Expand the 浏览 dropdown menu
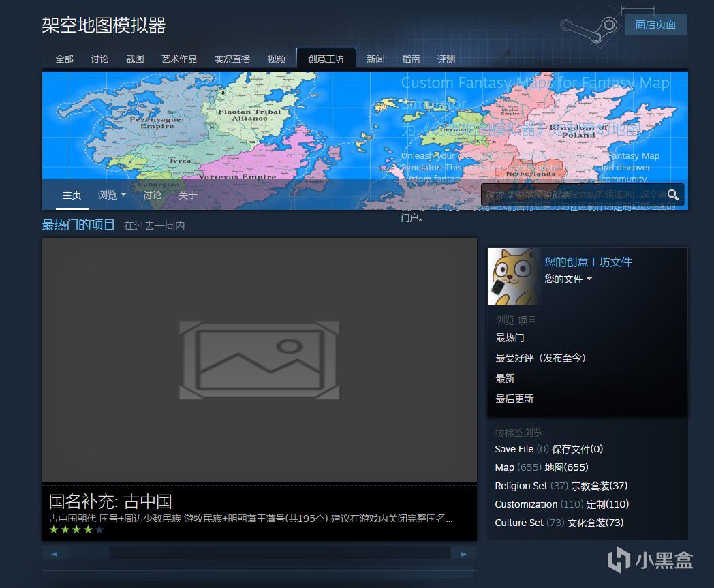This screenshot has width=714, height=588. pos(112,196)
